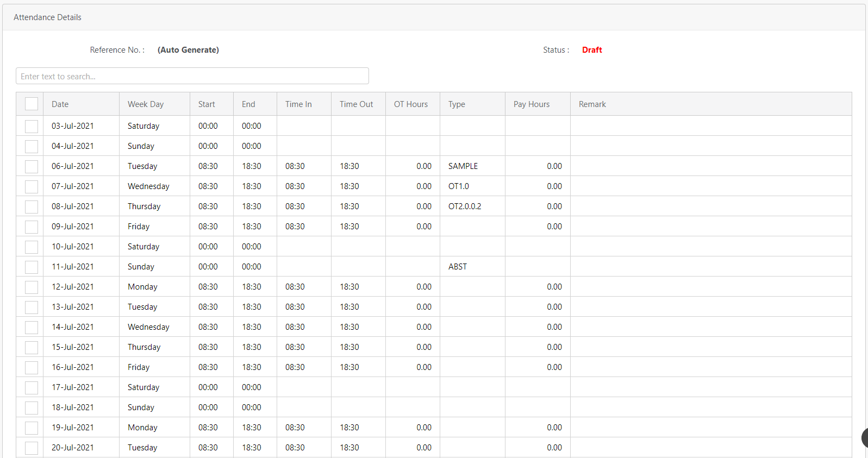Viewport: 868px width, 458px height.
Task: Sort by Time In column header
Action: coord(304,104)
